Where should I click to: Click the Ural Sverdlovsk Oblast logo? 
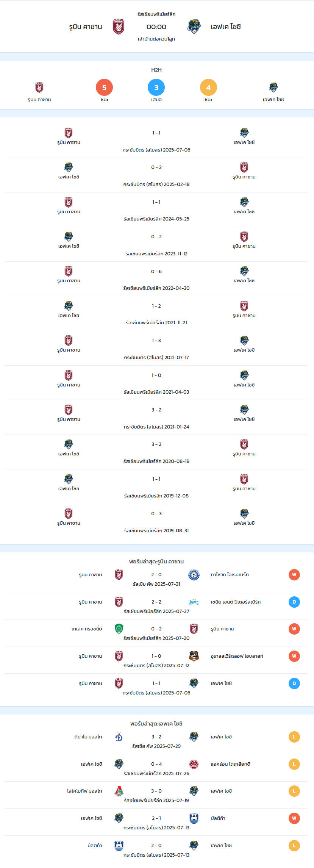[194, 656]
